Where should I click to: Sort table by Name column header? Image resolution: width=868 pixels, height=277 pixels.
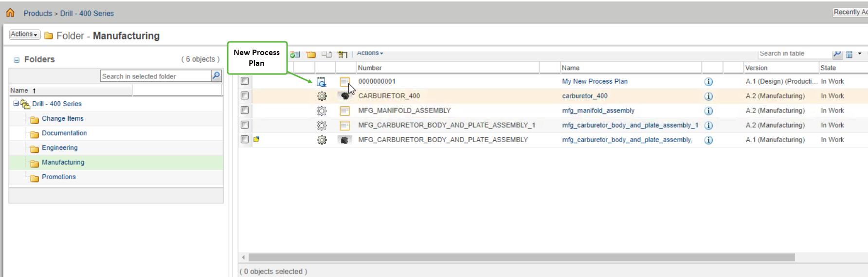click(631, 68)
